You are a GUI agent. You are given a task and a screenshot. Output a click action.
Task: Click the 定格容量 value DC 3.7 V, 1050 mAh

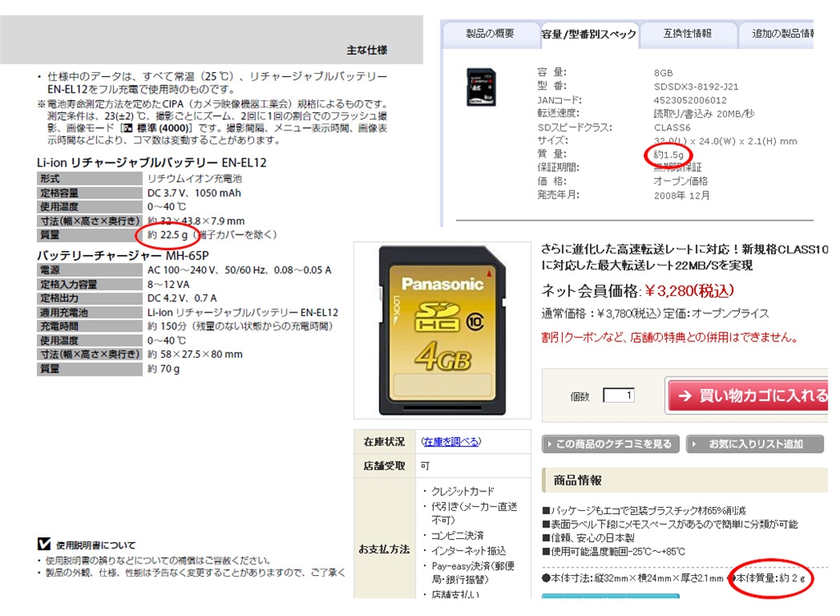(x=194, y=193)
